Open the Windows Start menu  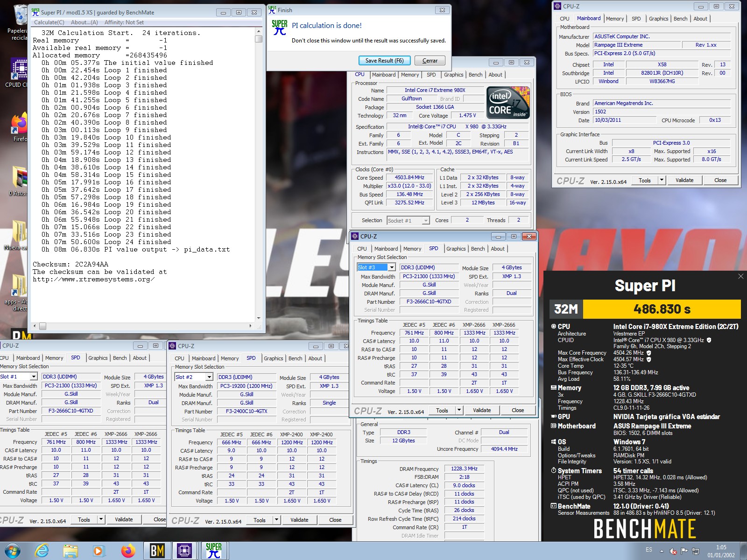(x=13, y=551)
